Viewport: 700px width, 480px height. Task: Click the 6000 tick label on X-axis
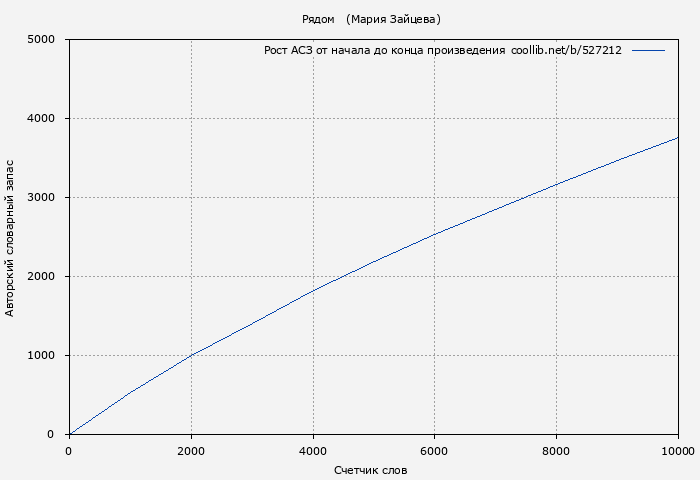coord(435,451)
